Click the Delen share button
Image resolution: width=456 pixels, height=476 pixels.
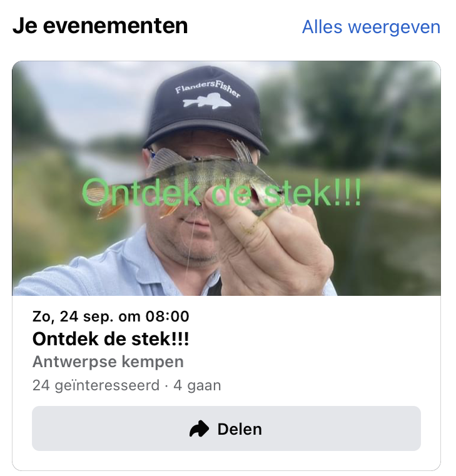coord(226,428)
